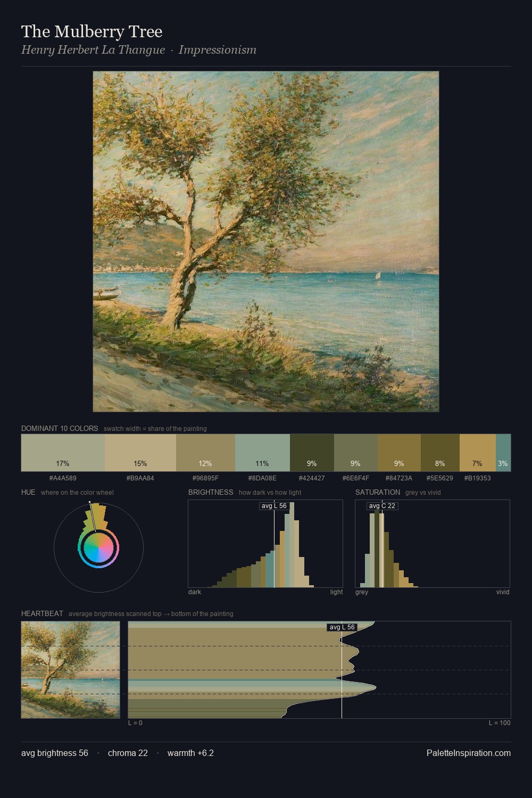Select the 15% tan swatch #B9AA84
Screen dimensions: 532x798
pos(140,453)
